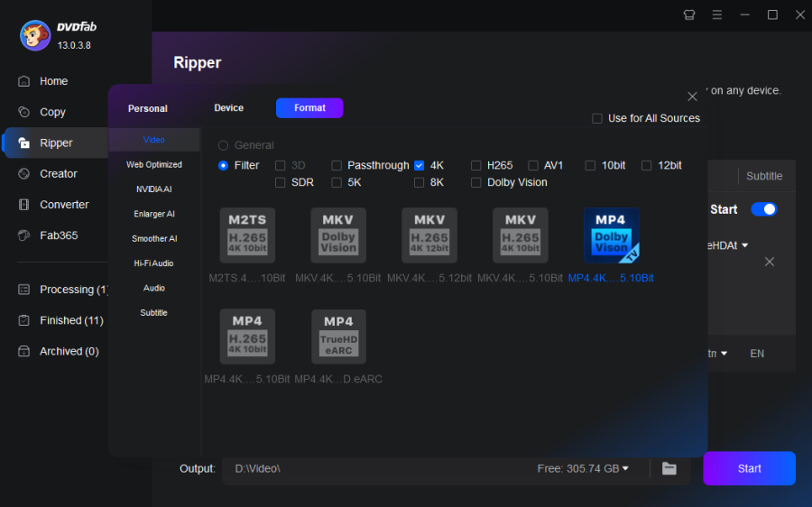Select the General radio button
This screenshot has width=812, height=507.
(223, 145)
